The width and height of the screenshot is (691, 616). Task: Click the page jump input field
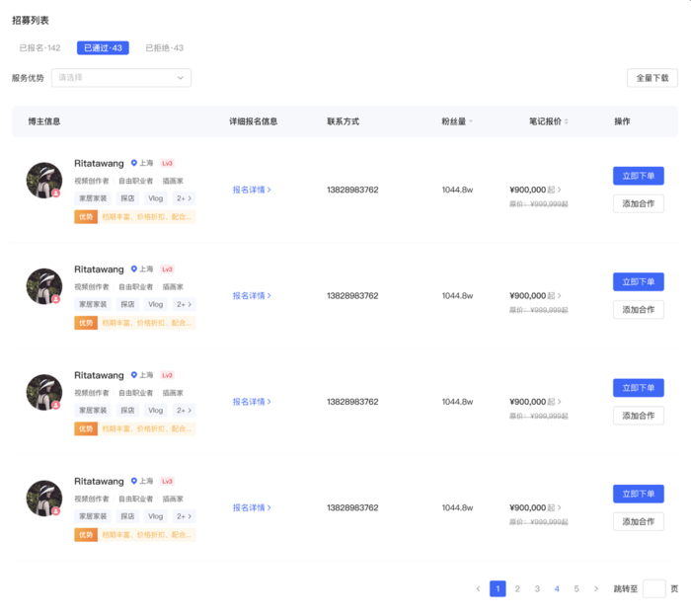[x=653, y=588]
